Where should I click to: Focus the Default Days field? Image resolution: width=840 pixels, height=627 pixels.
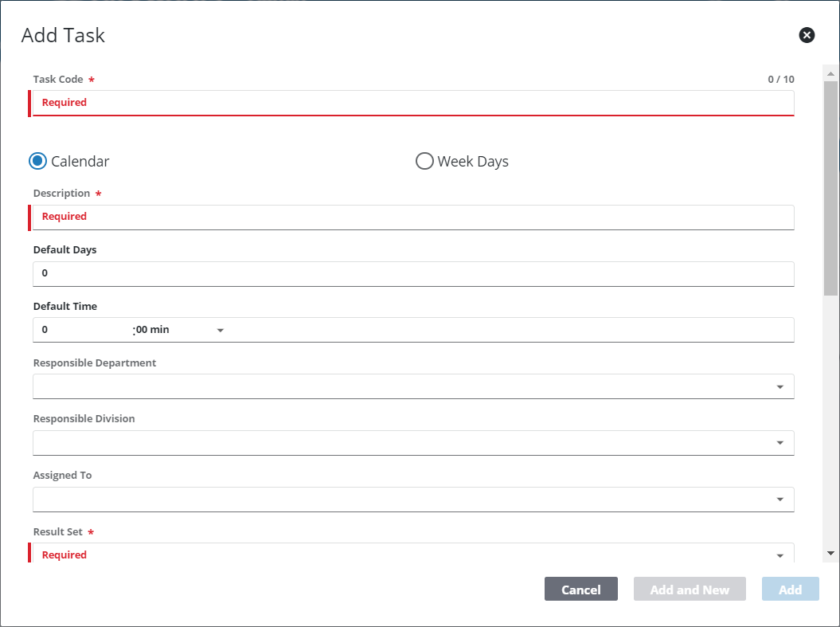coord(412,273)
